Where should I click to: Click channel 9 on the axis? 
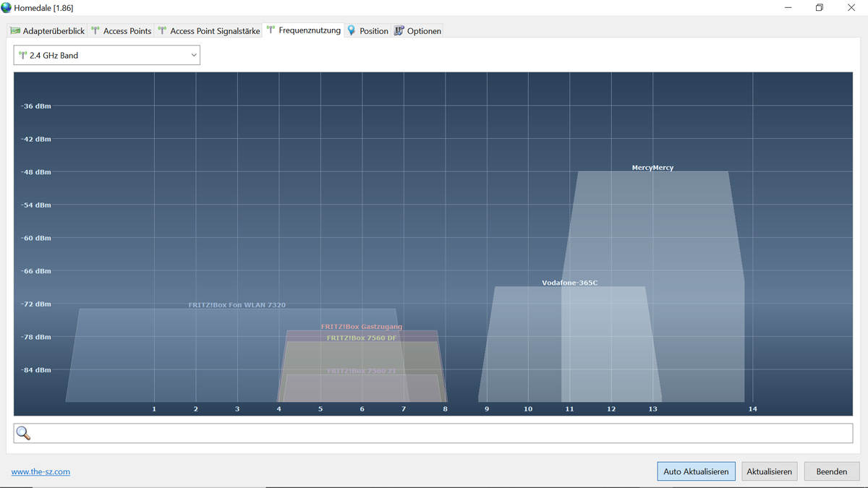pyautogui.click(x=487, y=409)
